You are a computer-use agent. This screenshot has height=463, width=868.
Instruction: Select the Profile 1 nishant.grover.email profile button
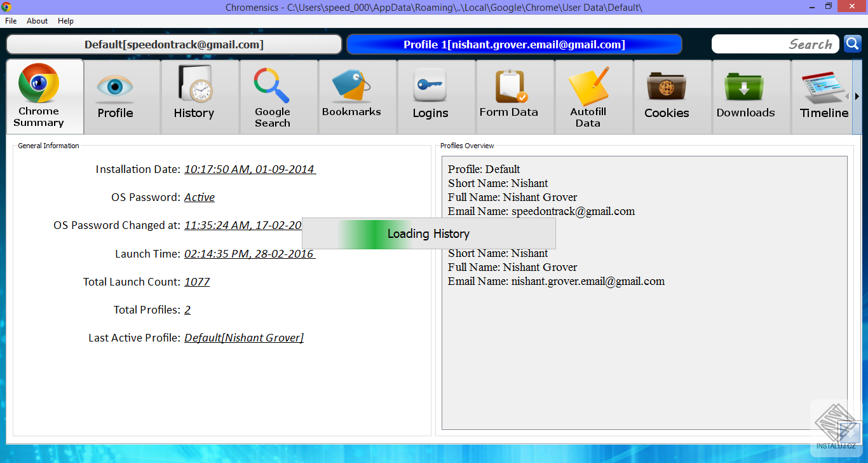(x=514, y=45)
